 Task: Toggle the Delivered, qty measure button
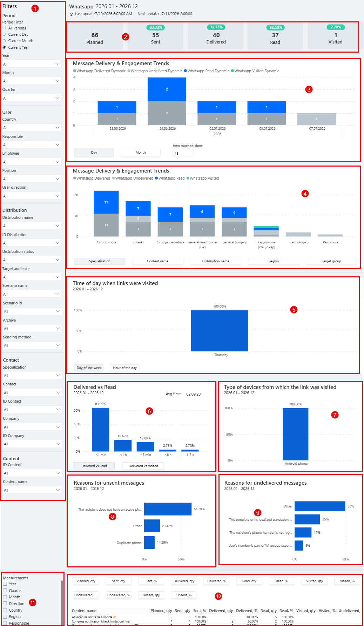[x=184, y=581]
